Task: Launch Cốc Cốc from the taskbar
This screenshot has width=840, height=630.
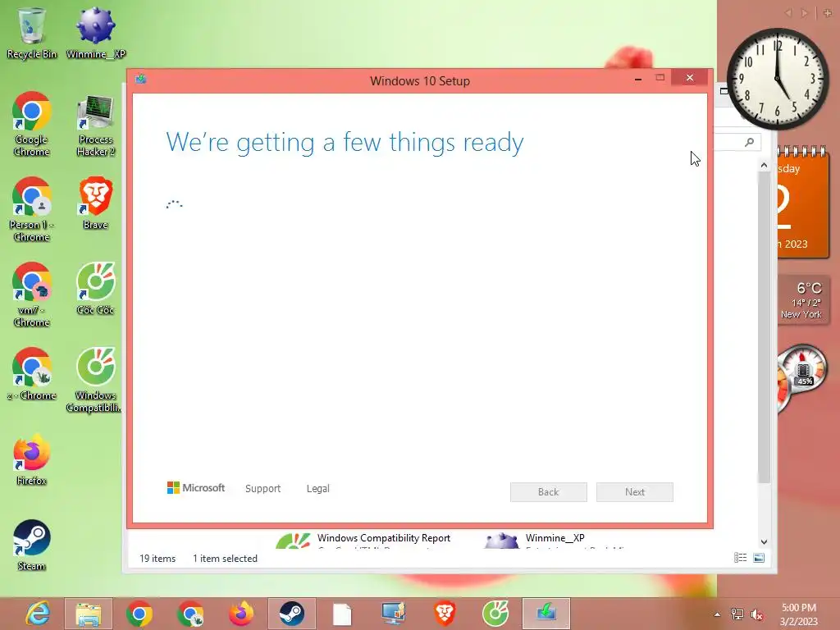Action: pos(495,614)
